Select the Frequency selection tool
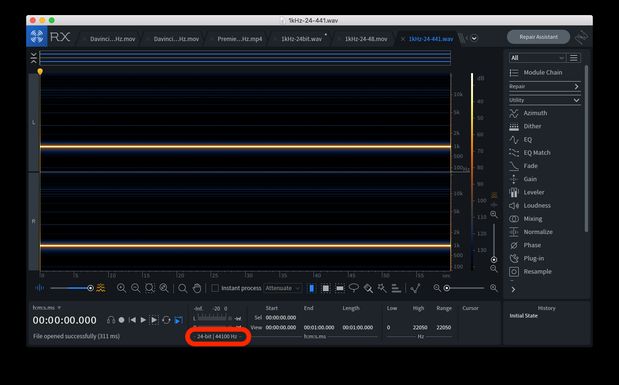Screen dimensions: 619x385 pos(340,288)
